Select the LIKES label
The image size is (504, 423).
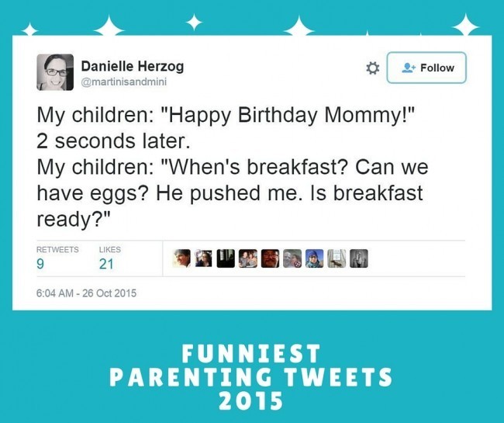point(110,250)
